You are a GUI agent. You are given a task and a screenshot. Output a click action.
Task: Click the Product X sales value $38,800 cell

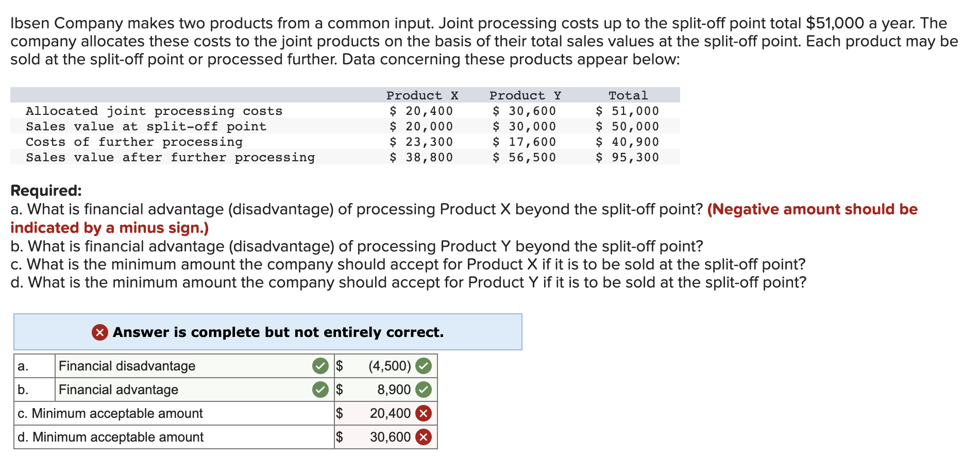[x=421, y=157]
